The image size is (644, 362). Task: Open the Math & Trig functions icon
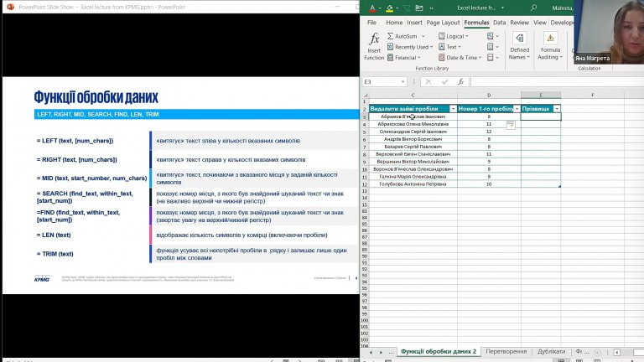coord(492,47)
